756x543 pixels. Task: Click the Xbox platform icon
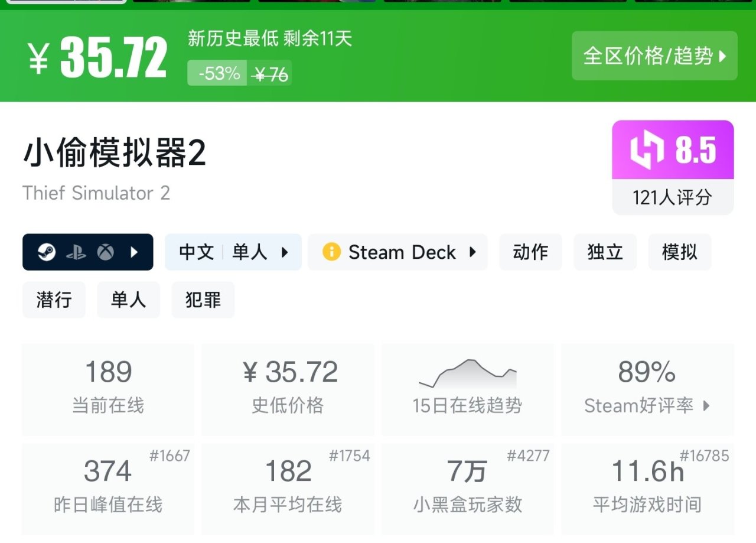(x=106, y=252)
